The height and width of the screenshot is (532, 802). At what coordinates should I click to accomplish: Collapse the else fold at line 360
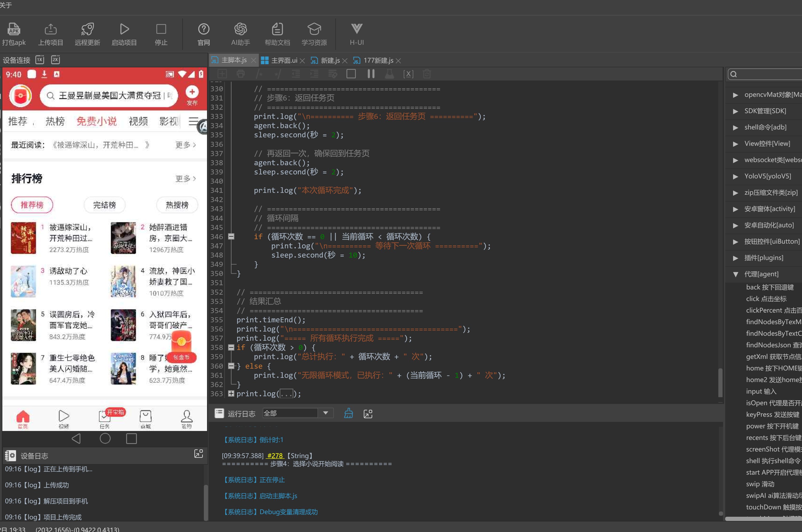coord(231,366)
